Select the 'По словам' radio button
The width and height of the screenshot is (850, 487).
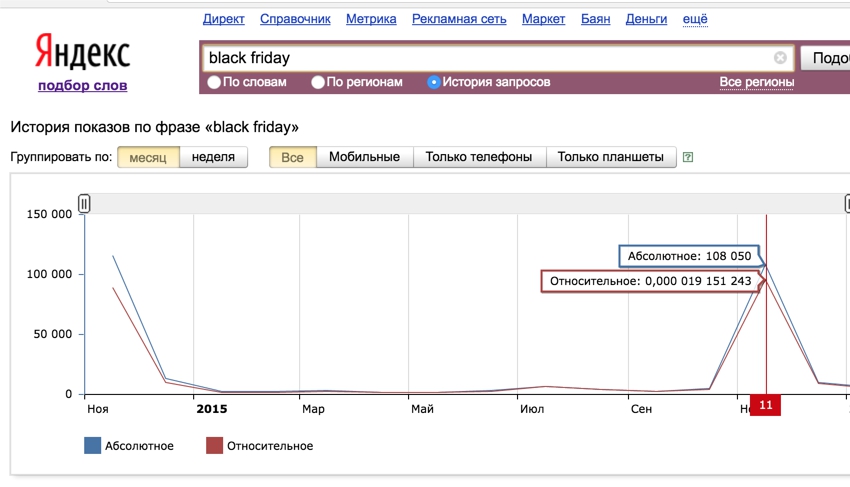coord(214,82)
